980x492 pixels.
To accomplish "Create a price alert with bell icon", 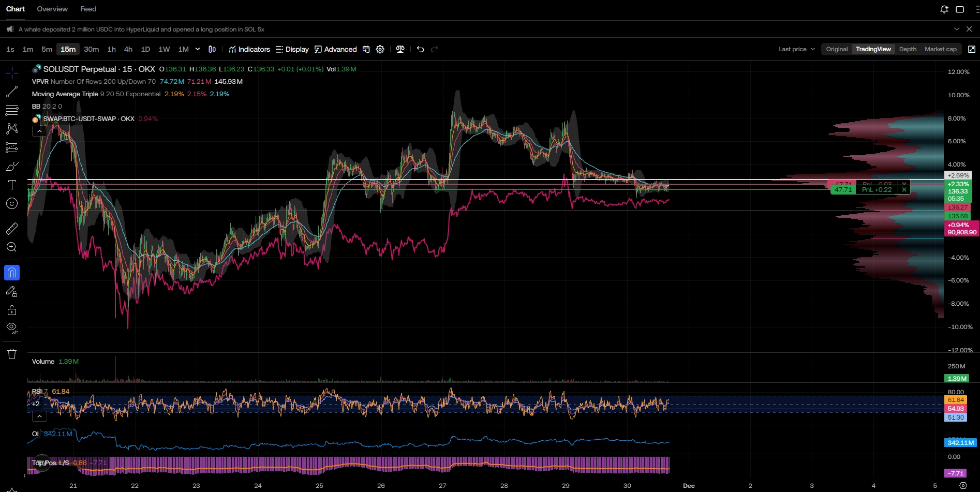I will click(x=944, y=9).
